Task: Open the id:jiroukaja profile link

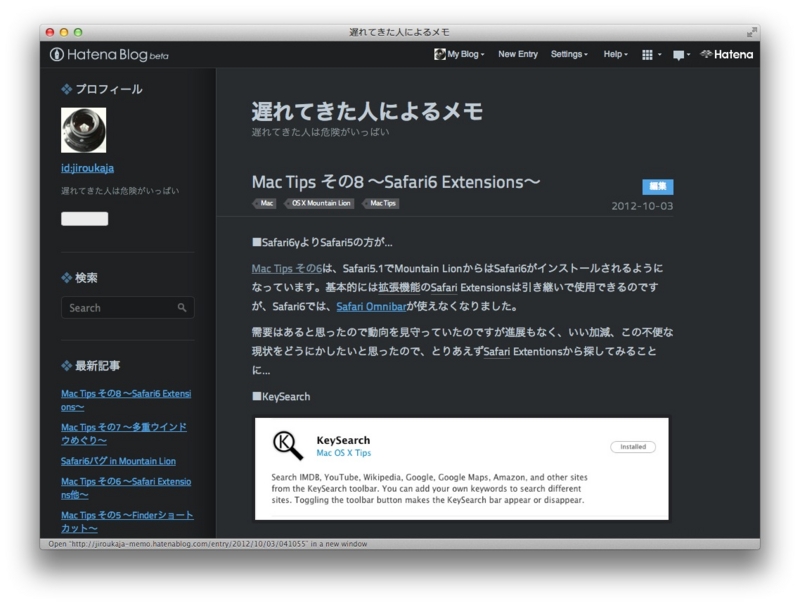Action: [87, 168]
